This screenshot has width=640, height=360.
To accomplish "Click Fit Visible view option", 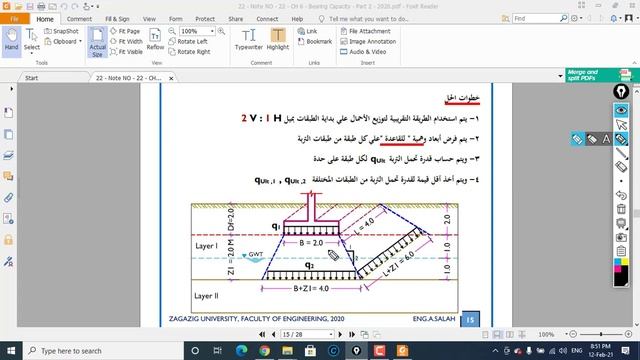I will (x=126, y=52).
